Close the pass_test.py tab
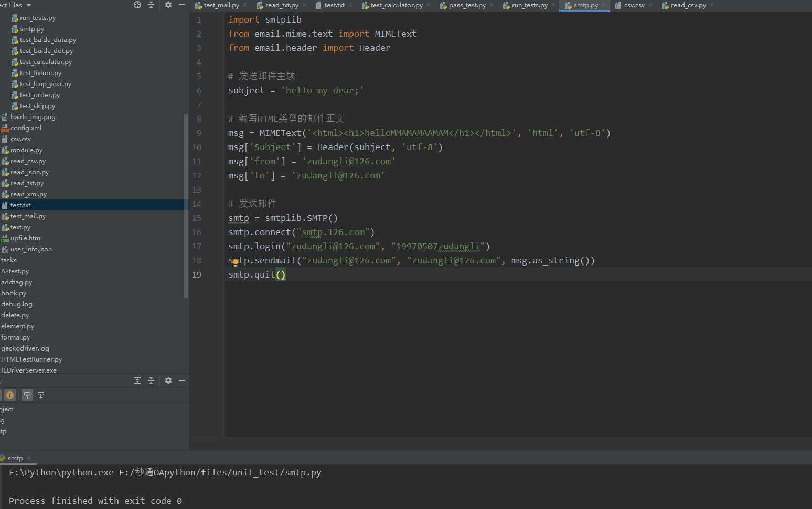This screenshot has width=812, height=509. pos(492,5)
